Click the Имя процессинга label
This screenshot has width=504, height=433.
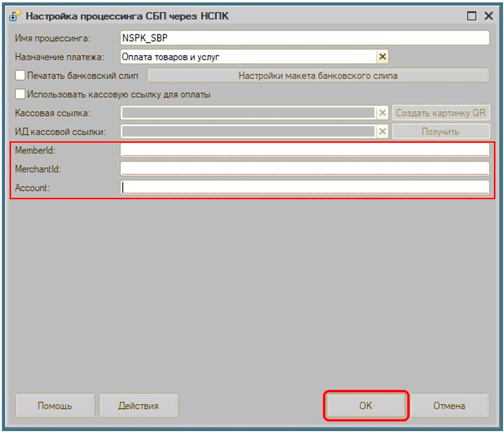point(53,38)
